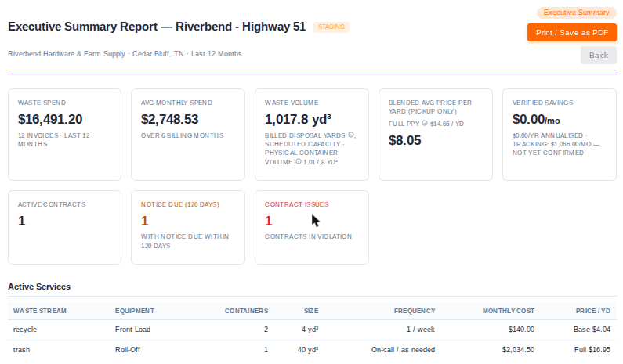
Task: Click the Frequency column header
Action: click(415, 311)
